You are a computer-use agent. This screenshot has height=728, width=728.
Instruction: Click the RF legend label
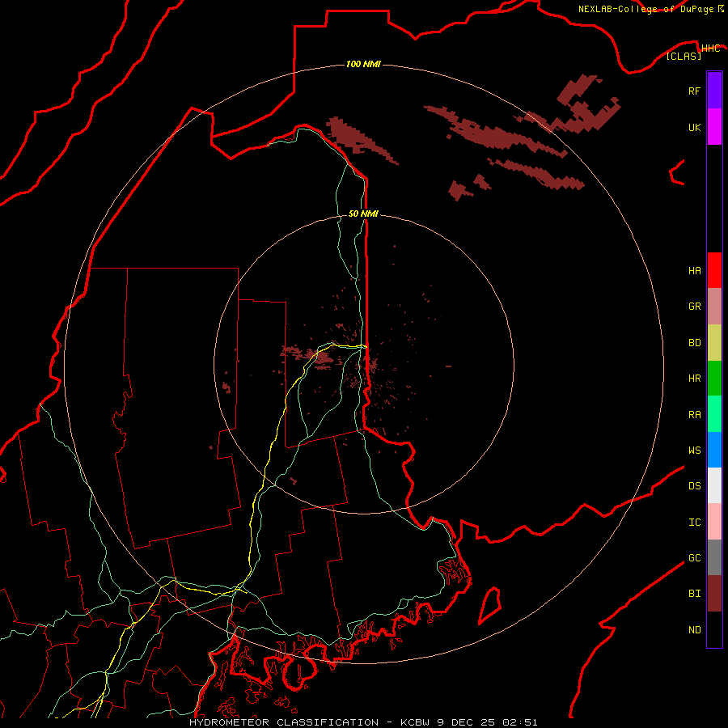point(694,91)
